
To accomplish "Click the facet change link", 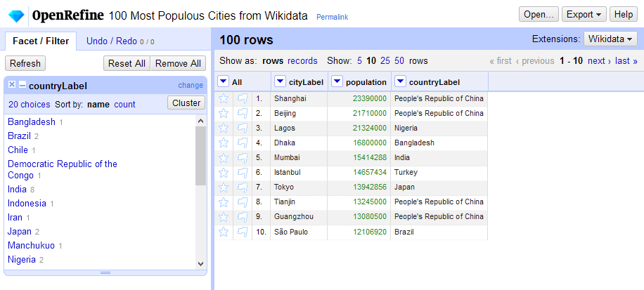I will [191, 86].
